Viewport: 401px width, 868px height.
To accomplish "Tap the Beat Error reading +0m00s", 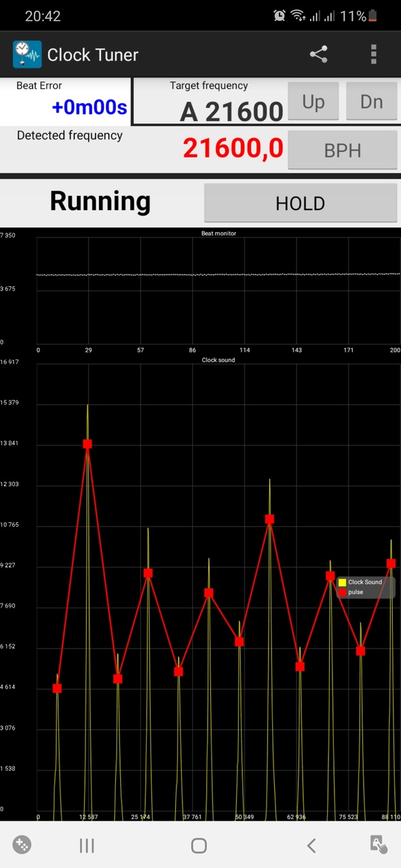I will click(x=89, y=107).
